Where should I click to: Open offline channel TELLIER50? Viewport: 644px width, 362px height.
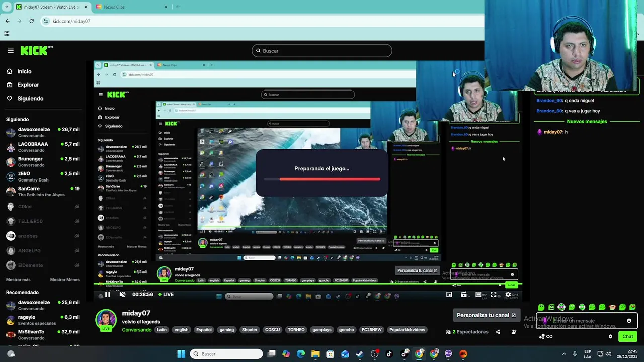[43, 221]
